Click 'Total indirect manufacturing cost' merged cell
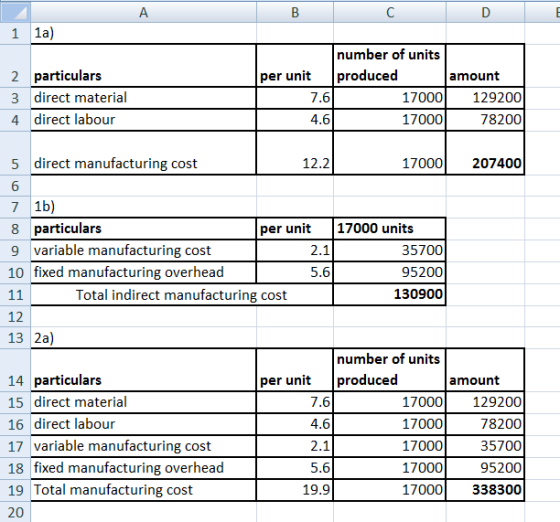The height and width of the screenshot is (522, 560). (x=182, y=295)
